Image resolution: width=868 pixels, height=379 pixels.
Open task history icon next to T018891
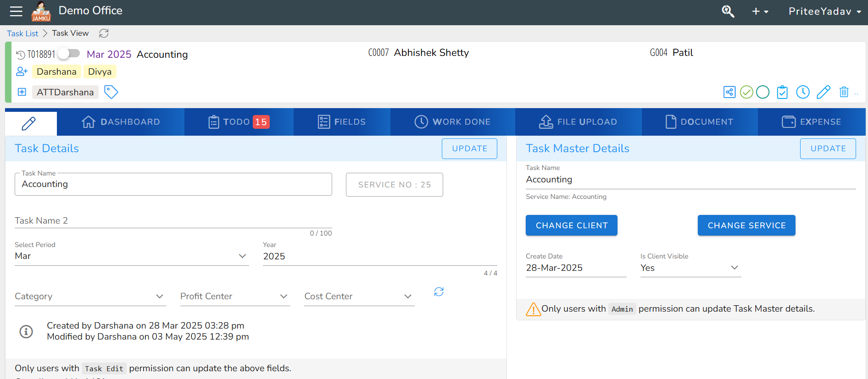[x=21, y=55]
